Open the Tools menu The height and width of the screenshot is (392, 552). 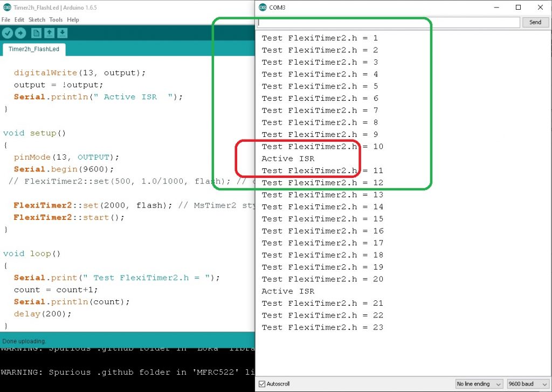(x=56, y=20)
